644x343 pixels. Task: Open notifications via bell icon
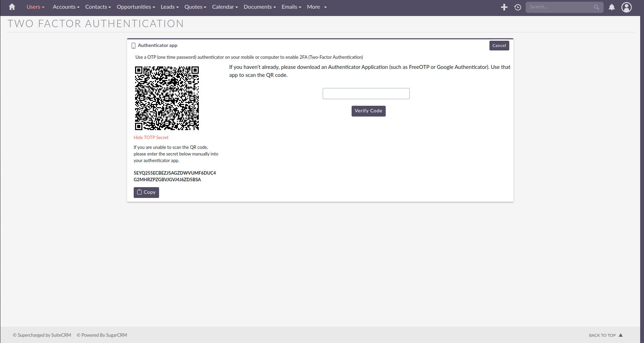click(x=612, y=7)
